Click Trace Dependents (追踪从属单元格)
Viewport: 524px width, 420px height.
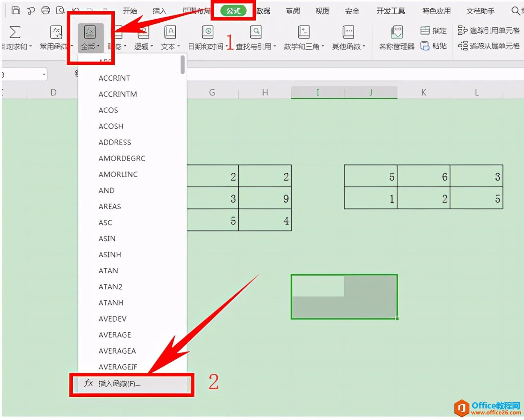tap(488, 46)
